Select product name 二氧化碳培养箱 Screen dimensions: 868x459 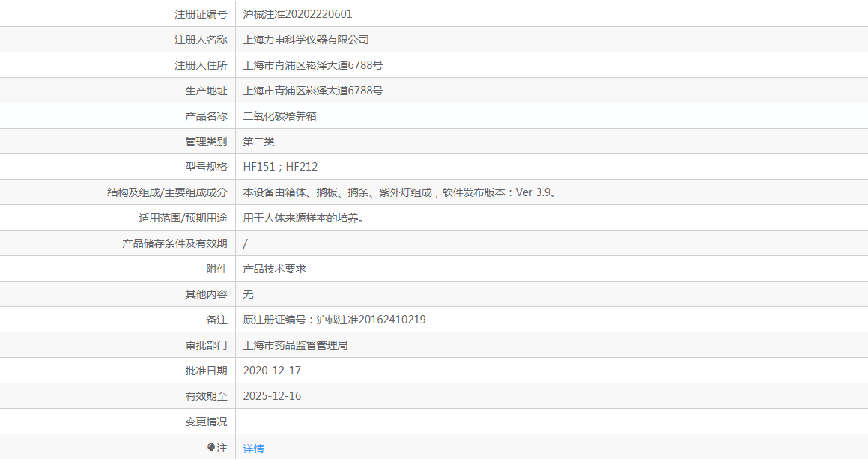pyautogui.click(x=279, y=116)
